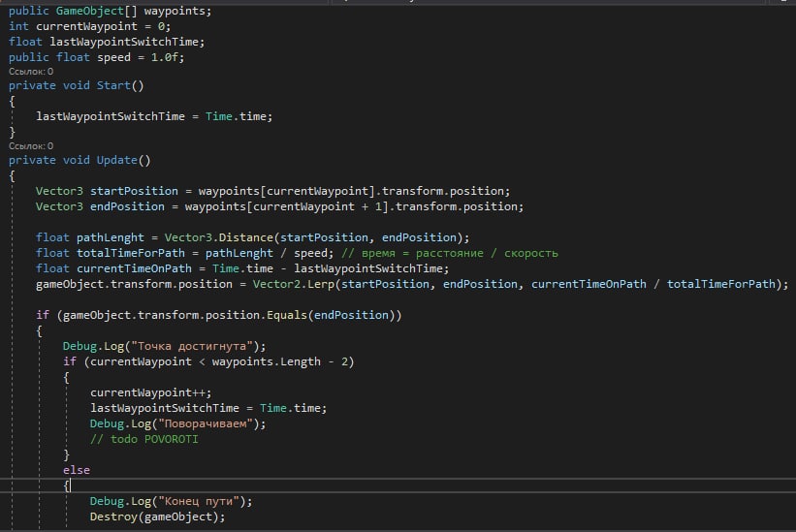Click the string "Конец пути"
796x532 pixels.
199,502
